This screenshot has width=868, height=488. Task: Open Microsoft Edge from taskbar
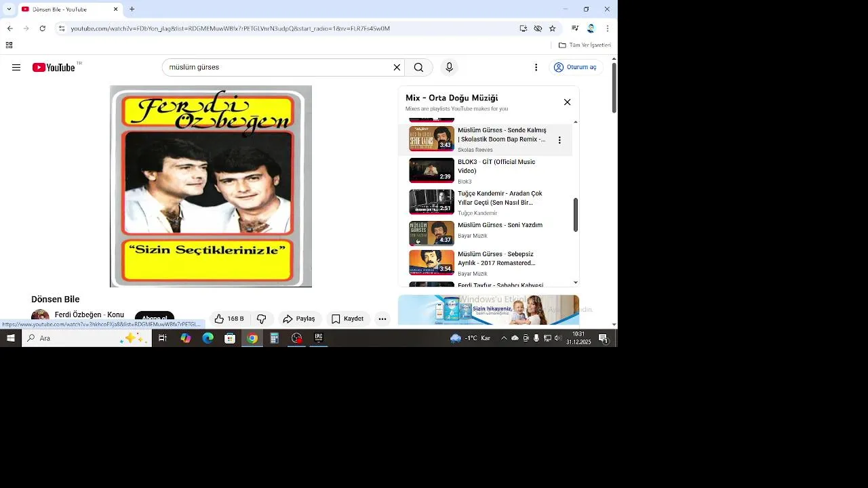click(208, 338)
